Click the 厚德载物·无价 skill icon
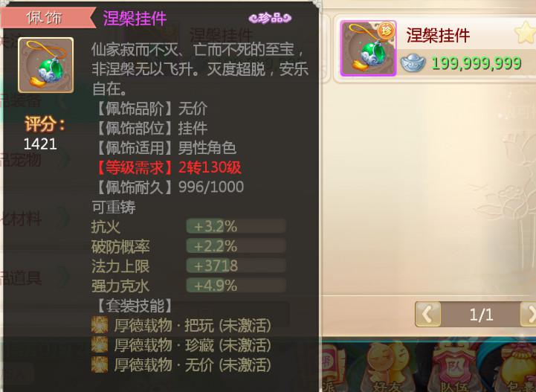Image resolution: width=536 pixels, height=392 pixels. 100,365
